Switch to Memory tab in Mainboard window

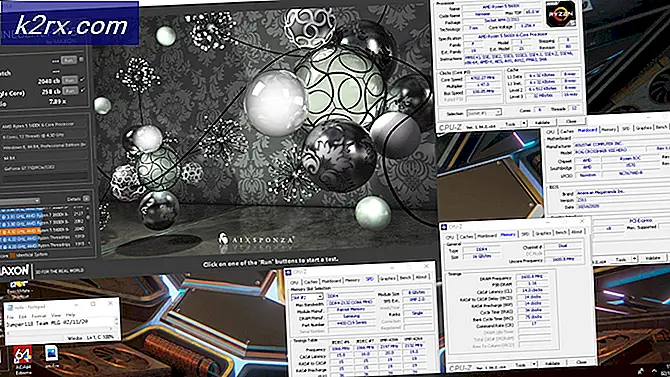pyautogui.click(x=608, y=129)
